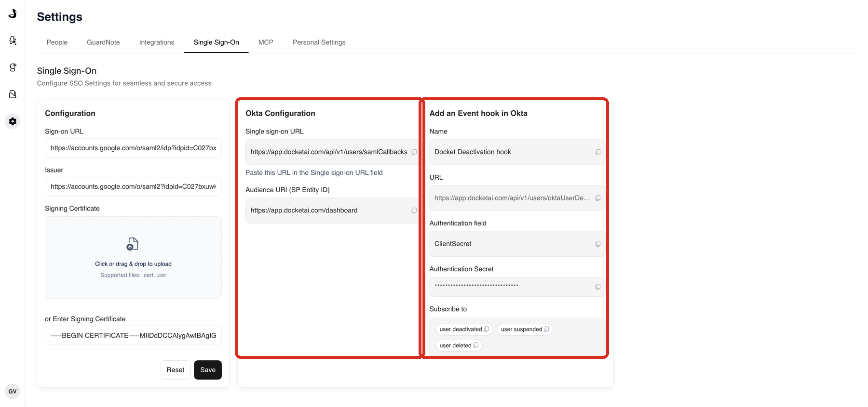Focus the Issuer input field
The image size is (868, 407).
coord(133,186)
